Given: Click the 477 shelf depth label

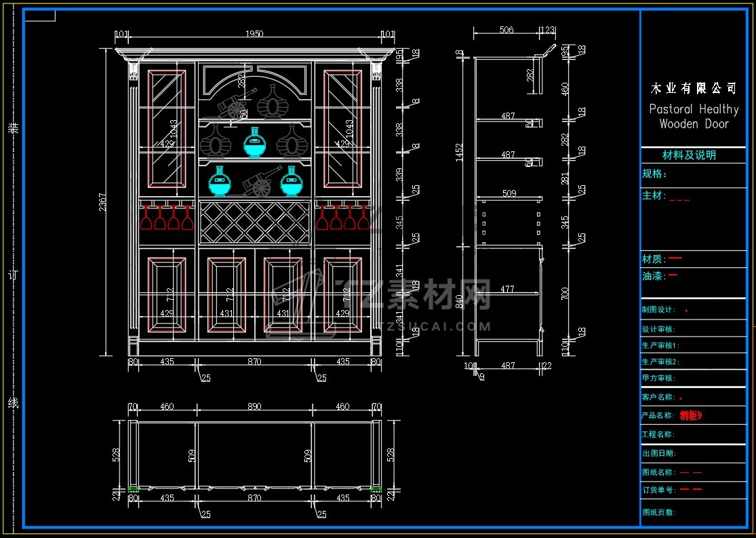Looking at the screenshot, I should pos(507,289).
